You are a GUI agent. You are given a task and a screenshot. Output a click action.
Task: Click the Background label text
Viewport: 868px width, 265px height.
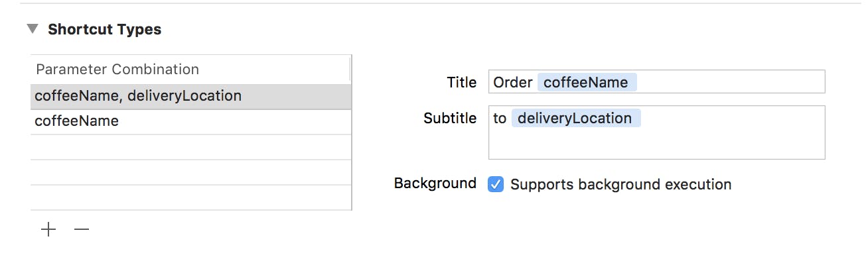(435, 184)
